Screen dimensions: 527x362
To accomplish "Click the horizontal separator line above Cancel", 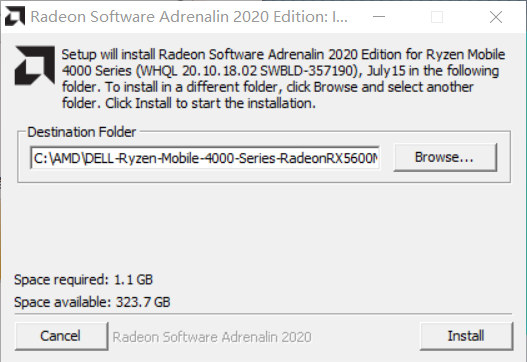I will (x=264, y=314).
